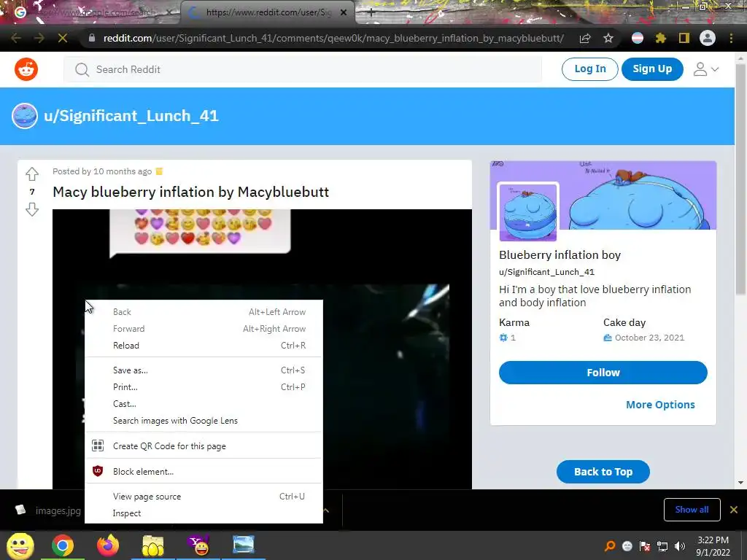747x560 pixels.
Task: Select Print... in context menu
Action: click(204, 387)
